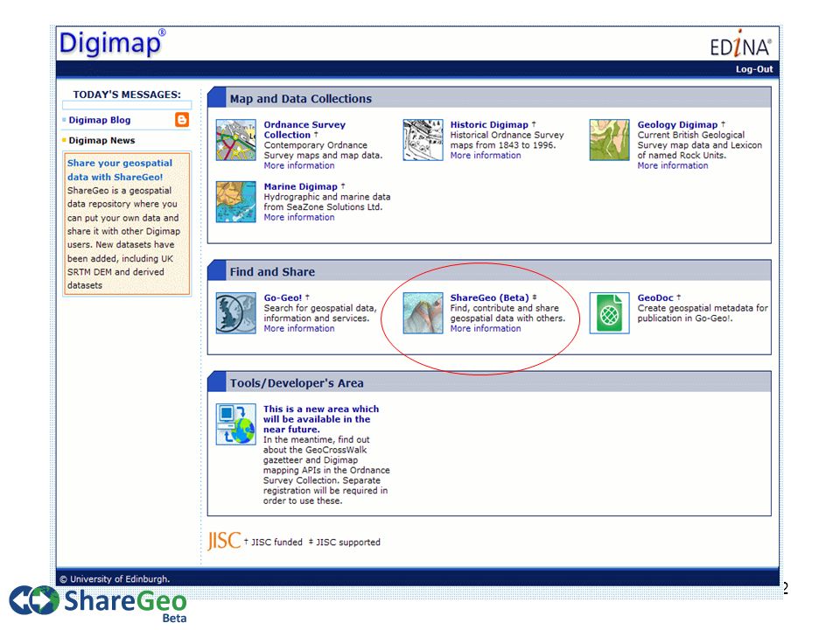Click the ShareGeo Beta logo at bottom
840x630 pixels.
tap(99, 604)
